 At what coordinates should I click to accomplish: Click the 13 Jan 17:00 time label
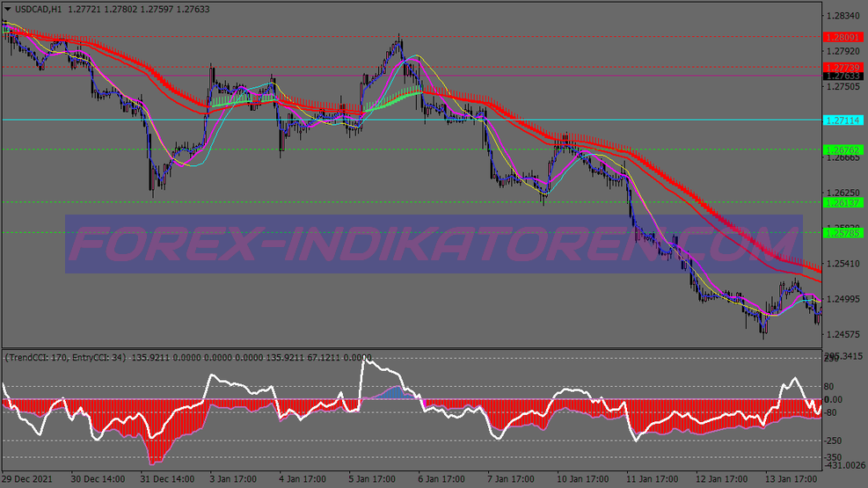coord(791,479)
